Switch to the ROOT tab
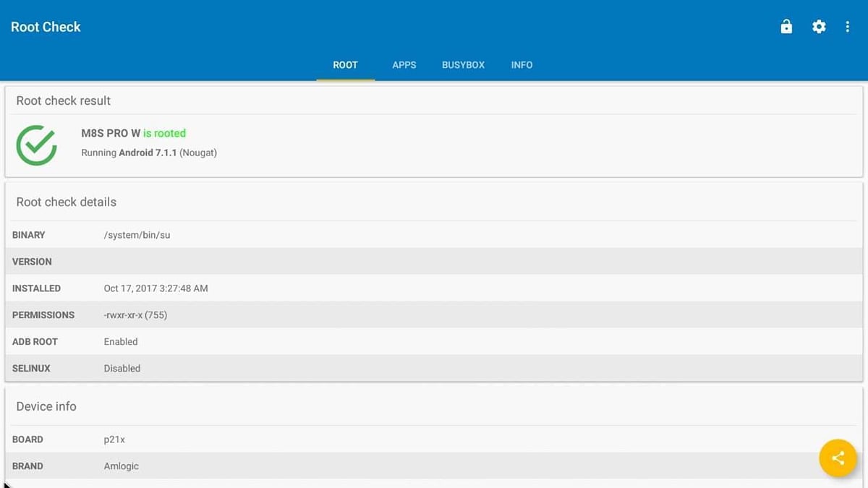The image size is (868, 488). point(345,65)
